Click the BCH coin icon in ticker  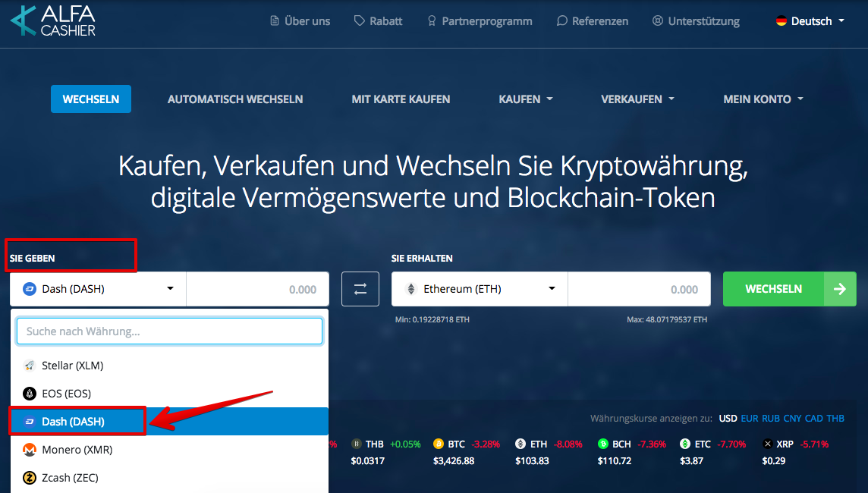pos(603,444)
